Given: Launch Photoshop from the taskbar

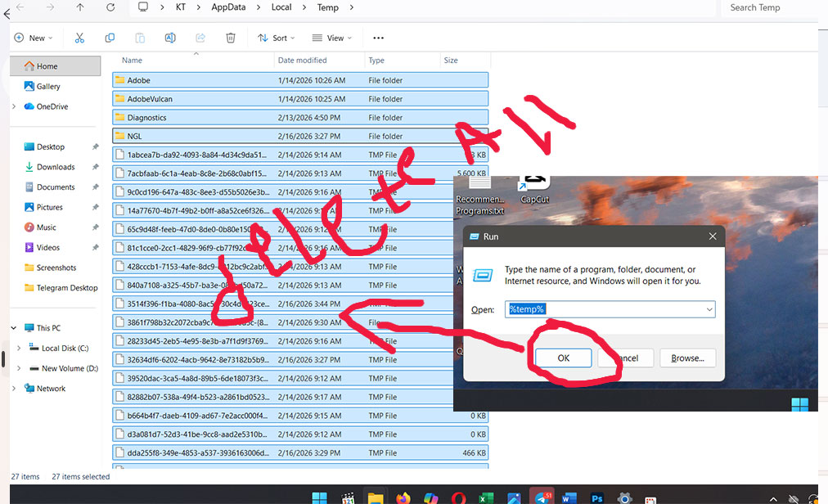Looking at the screenshot, I should (x=596, y=496).
